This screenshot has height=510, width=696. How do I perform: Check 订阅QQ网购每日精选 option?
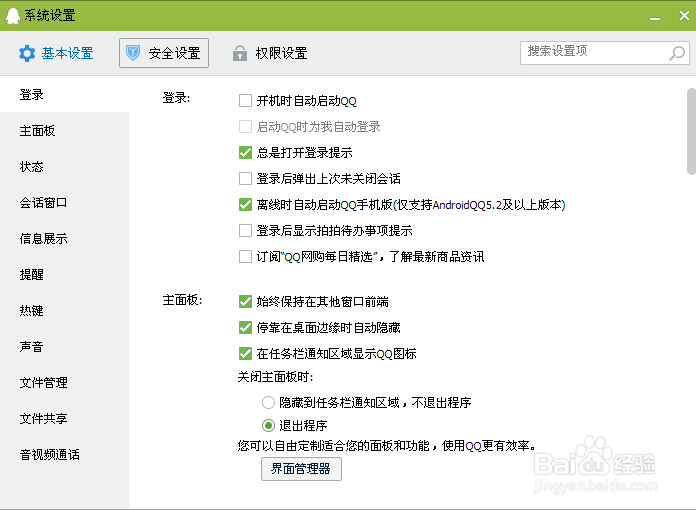pyautogui.click(x=245, y=257)
